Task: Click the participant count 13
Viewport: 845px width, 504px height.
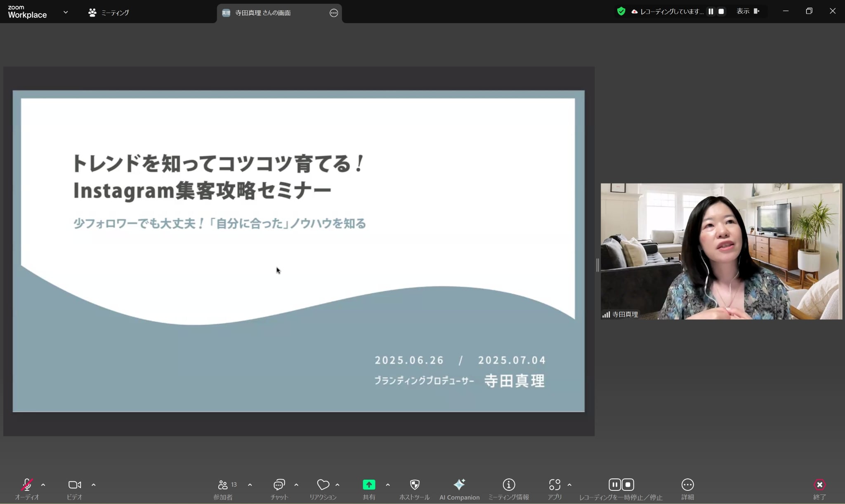Action: 234,484
